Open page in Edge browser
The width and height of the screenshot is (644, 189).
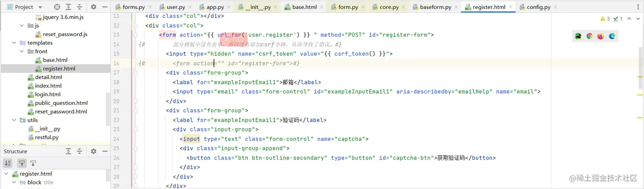[x=612, y=36]
